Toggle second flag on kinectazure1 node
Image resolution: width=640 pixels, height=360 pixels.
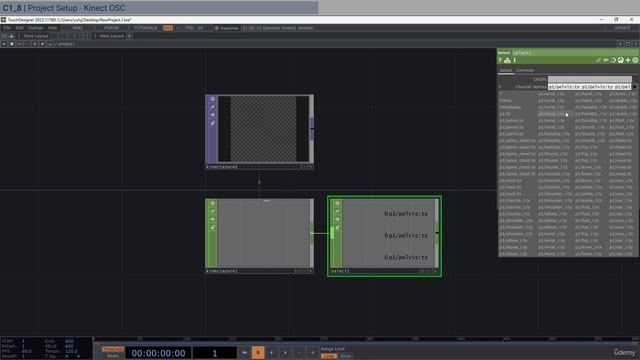click(212, 211)
